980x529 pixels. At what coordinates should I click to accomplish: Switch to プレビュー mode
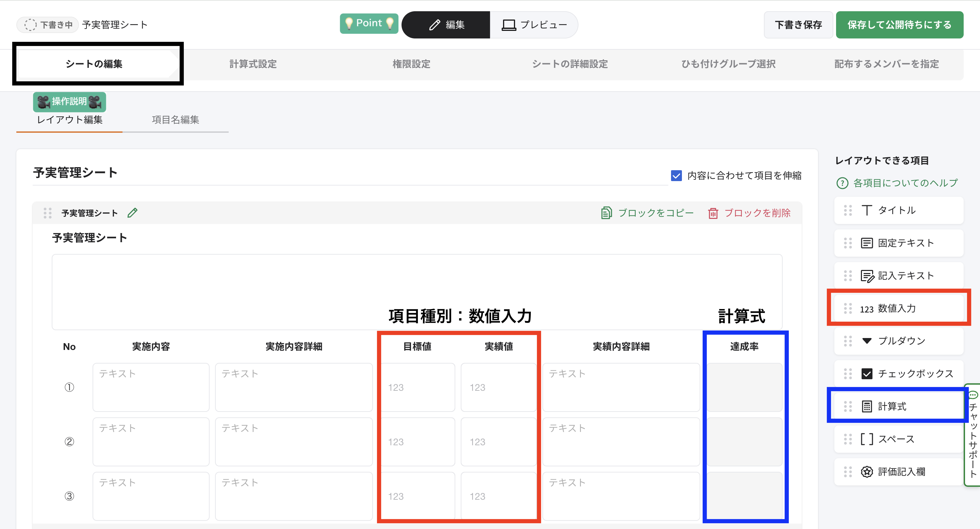(534, 25)
